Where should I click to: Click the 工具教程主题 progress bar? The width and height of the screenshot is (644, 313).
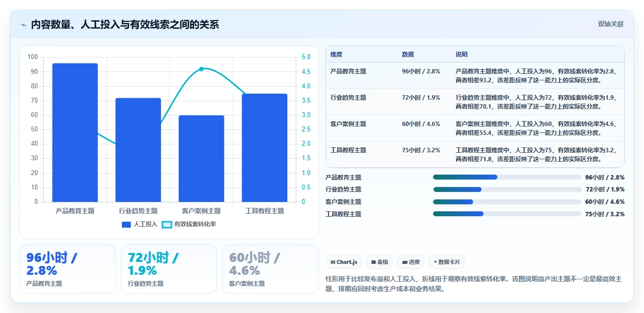[507, 214]
